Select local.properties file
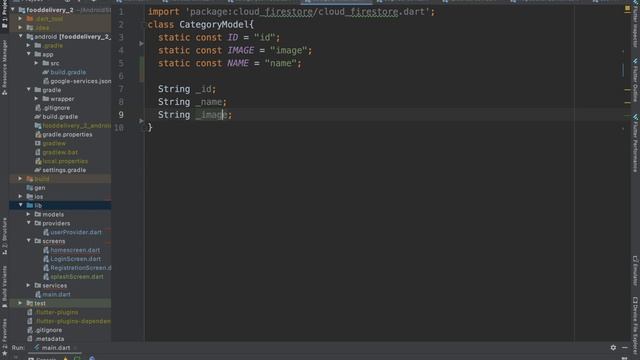The width and height of the screenshot is (640, 360). coord(61,161)
